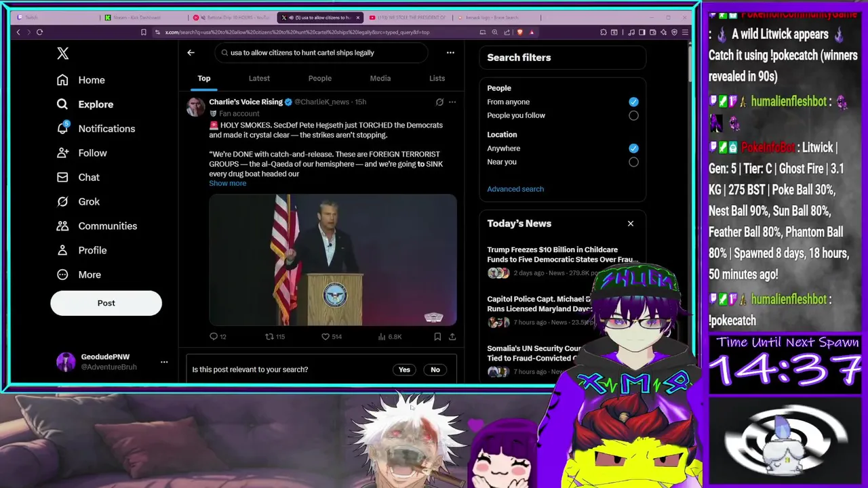Click the Post button
Viewport: 868px width, 488px height.
tap(106, 303)
